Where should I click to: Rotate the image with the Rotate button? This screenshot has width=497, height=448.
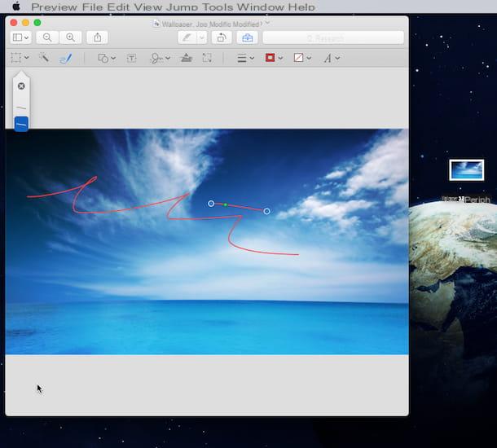tap(222, 37)
